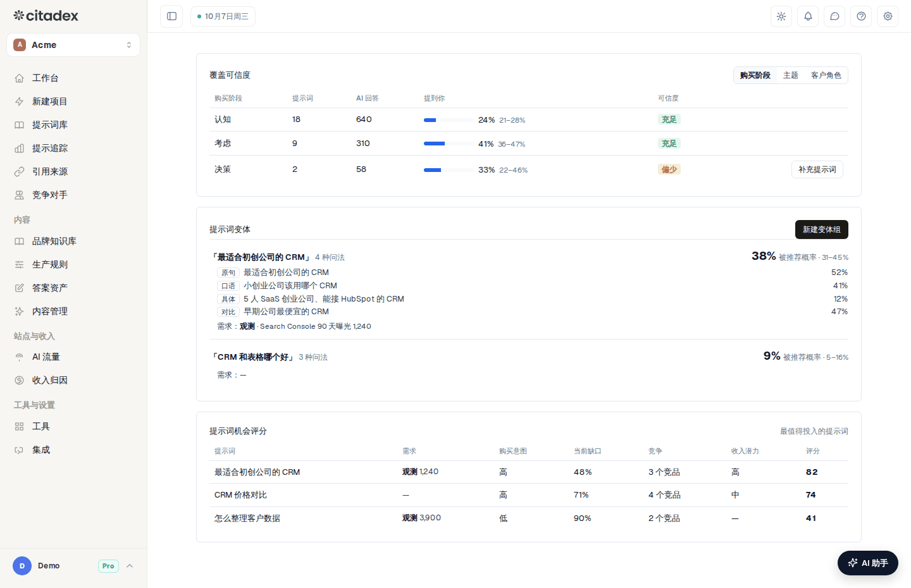Viewport: 911px width, 588px height.
Task: Click the 小创业公司该用哪个 CRM variant
Action: click(290, 286)
